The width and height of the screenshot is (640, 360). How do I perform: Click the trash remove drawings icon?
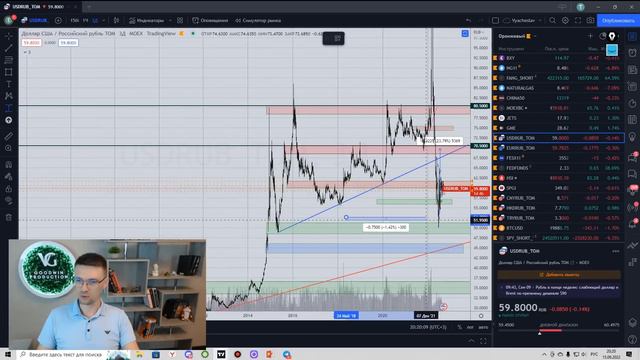pyautogui.click(x=9, y=217)
